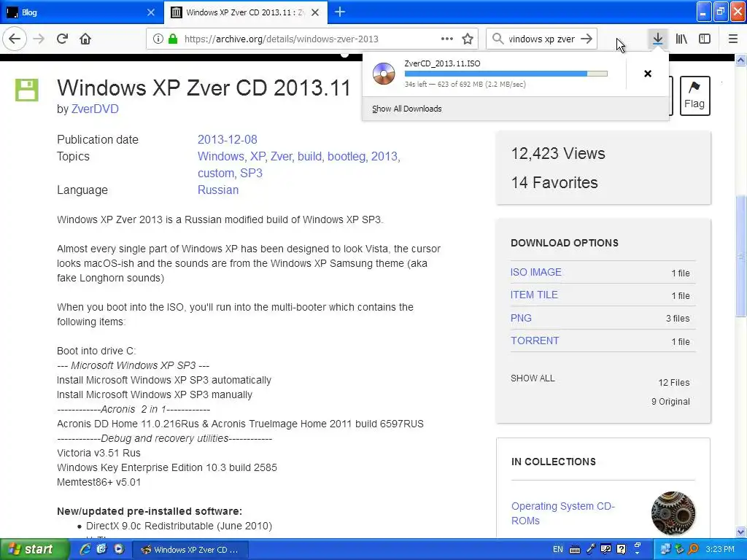The width and height of the screenshot is (747, 560).
Task: Cancel the ZverCD_2013.11.ISO download
Action: coord(648,74)
